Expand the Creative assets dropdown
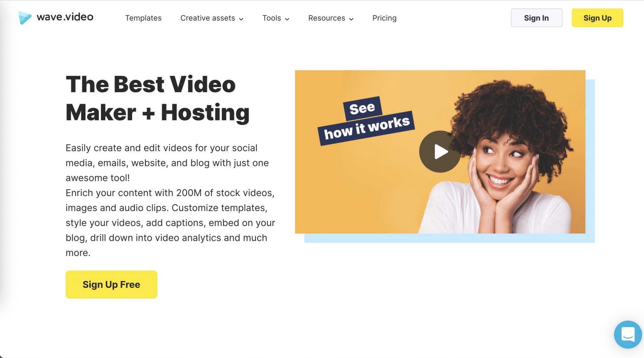 point(212,18)
